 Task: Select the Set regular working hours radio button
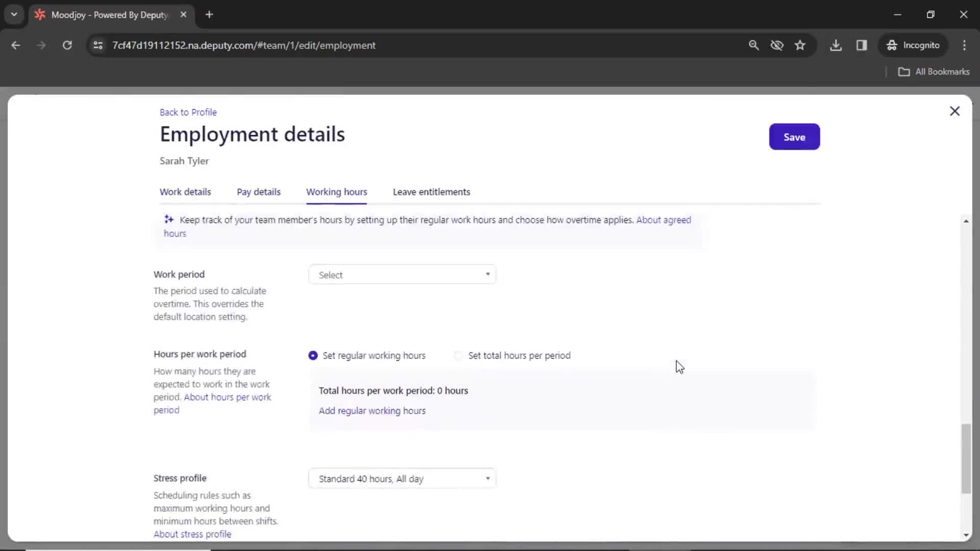[x=312, y=355]
